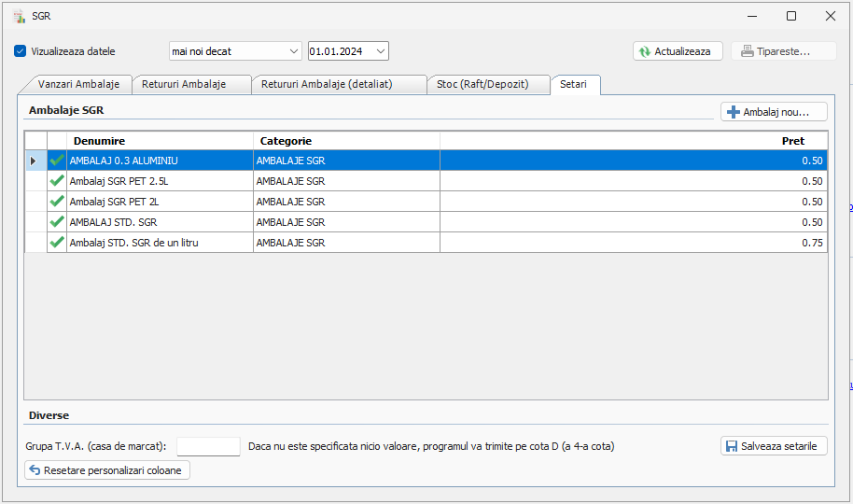Open the 'mai noi decat' dropdown
Image resolution: width=853 pixels, height=504 pixels.
[x=294, y=51]
